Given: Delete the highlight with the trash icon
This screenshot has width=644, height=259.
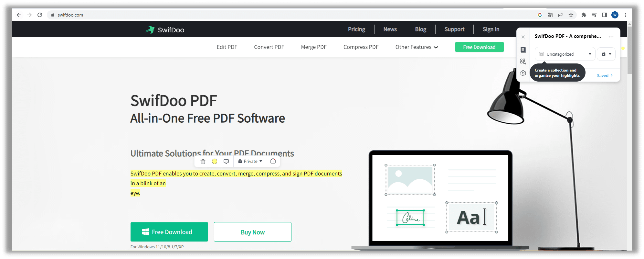Looking at the screenshot, I should [203, 161].
